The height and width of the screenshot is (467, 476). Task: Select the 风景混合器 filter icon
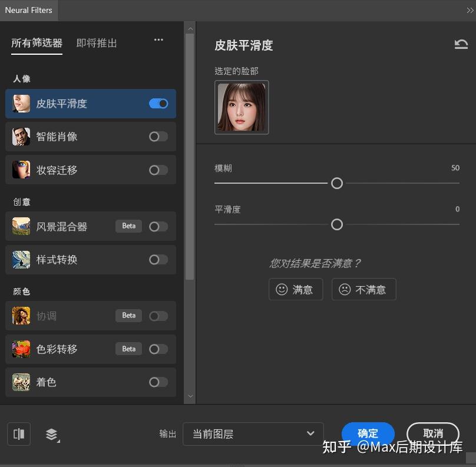click(x=21, y=226)
